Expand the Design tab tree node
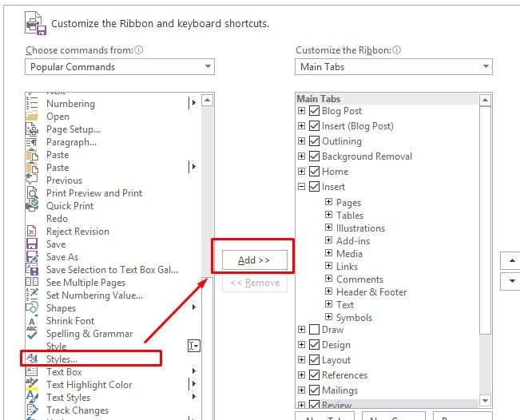 point(301,345)
